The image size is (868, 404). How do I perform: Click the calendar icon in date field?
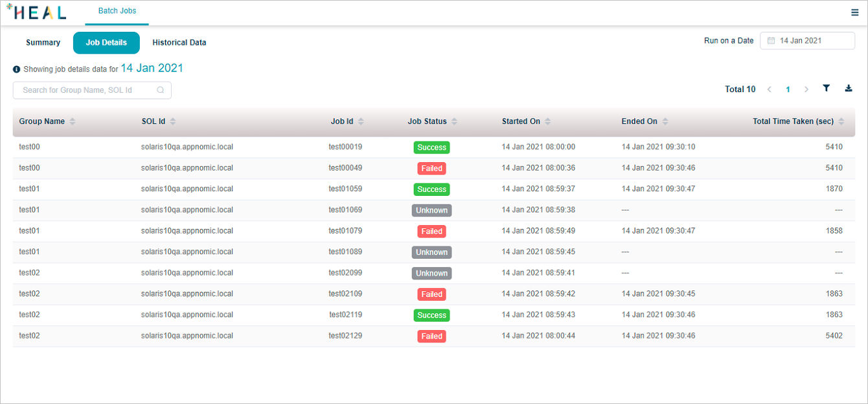pos(771,41)
